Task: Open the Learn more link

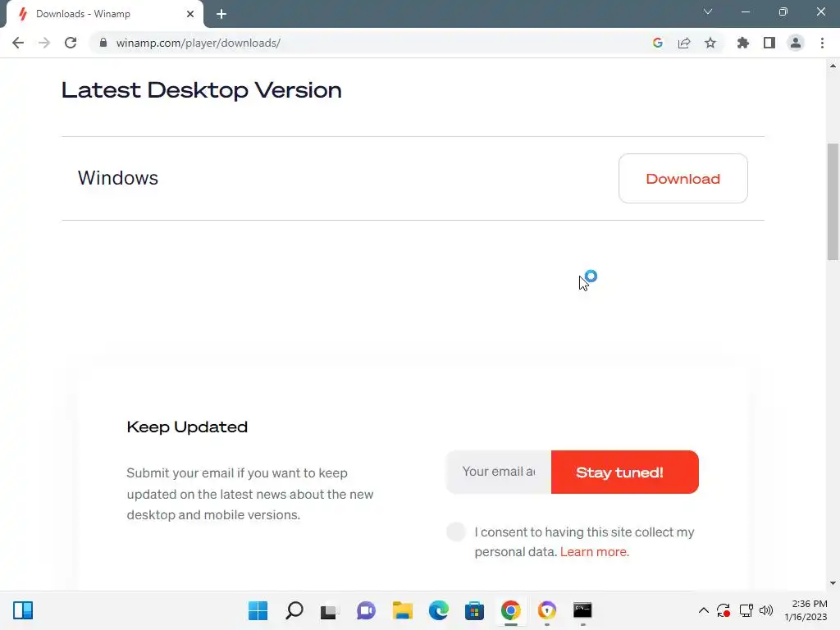Action: click(595, 552)
